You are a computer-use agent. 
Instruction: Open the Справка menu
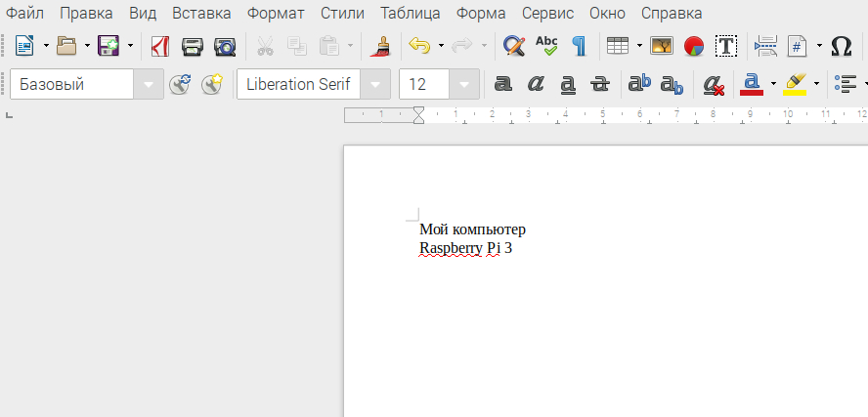click(x=672, y=14)
